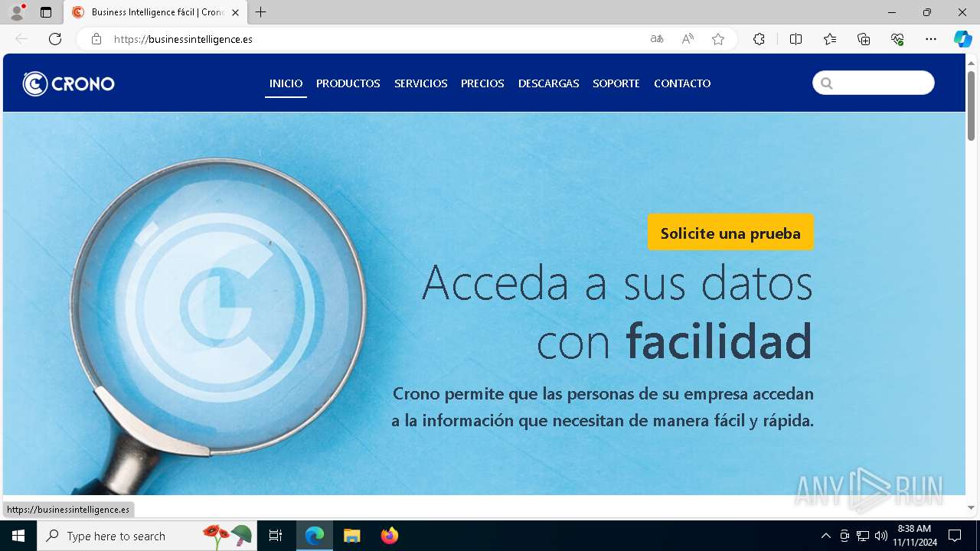Open Browser essentials heart icon
Image resolution: width=980 pixels, height=551 pixels.
click(897, 39)
